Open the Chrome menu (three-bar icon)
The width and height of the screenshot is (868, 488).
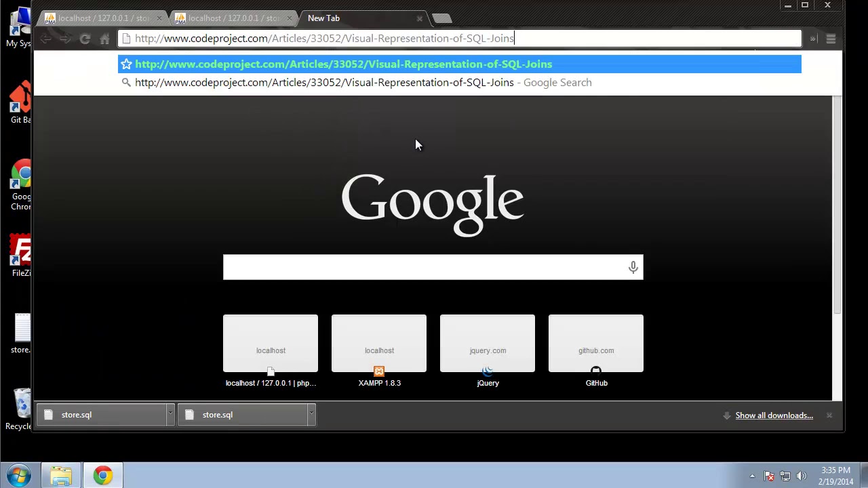tap(831, 39)
